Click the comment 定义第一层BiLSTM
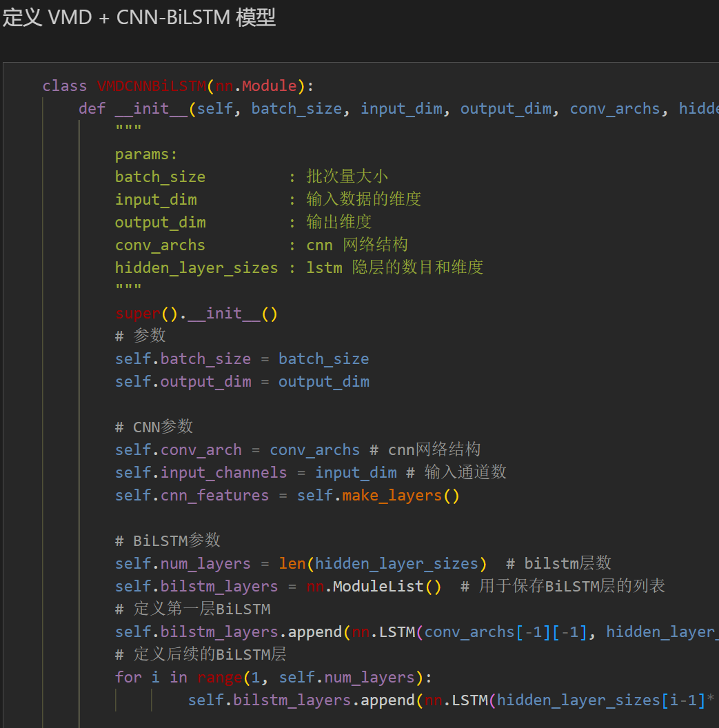The image size is (719, 728). click(x=193, y=609)
